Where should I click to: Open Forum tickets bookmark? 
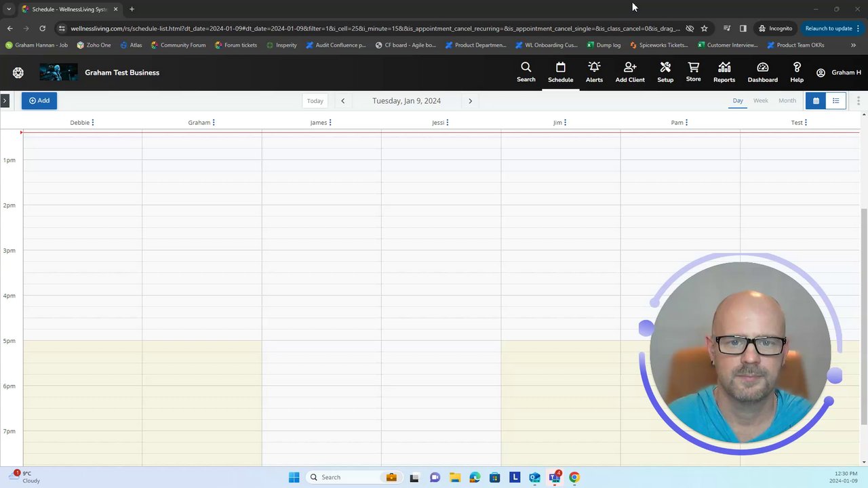click(x=236, y=45)
